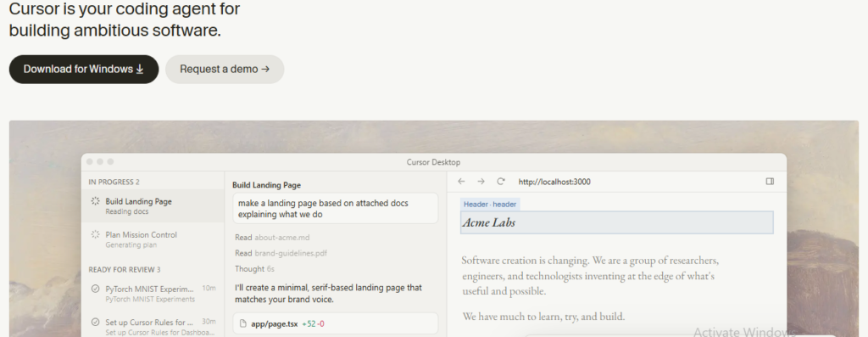
Task: Click the Cursor is your coding agent headline
Action: (125, 20)
